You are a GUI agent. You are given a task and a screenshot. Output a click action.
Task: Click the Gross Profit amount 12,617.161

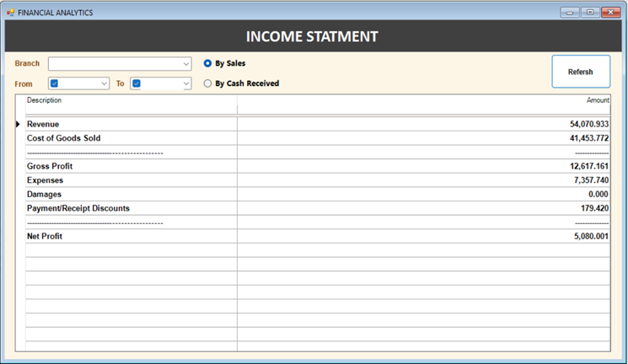pos(589,166)
